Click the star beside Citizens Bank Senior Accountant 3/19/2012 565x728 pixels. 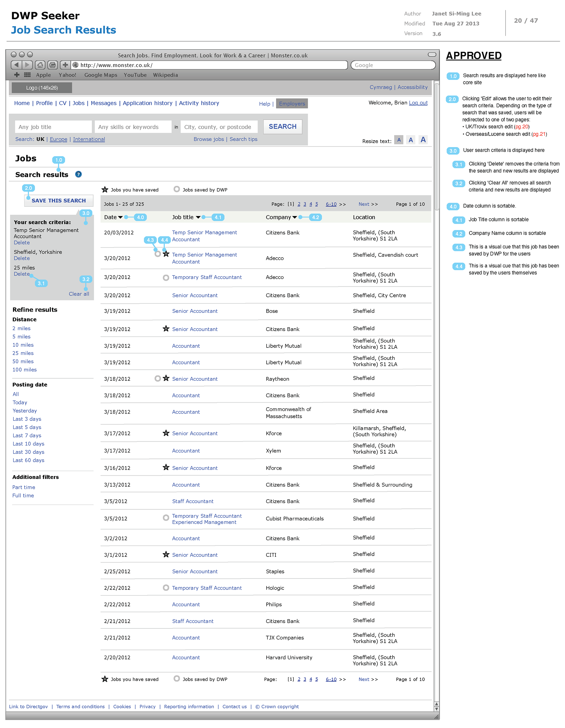(x=166, y=329)
